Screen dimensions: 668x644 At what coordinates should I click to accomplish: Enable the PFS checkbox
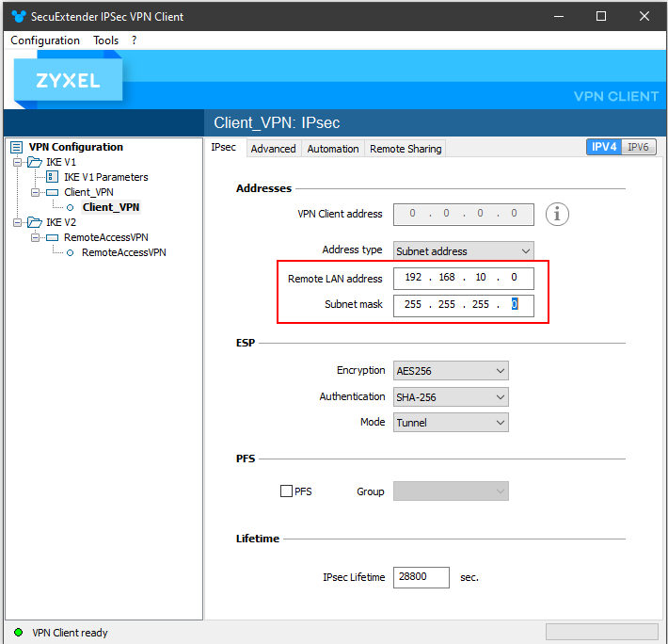tap(286, 491)
